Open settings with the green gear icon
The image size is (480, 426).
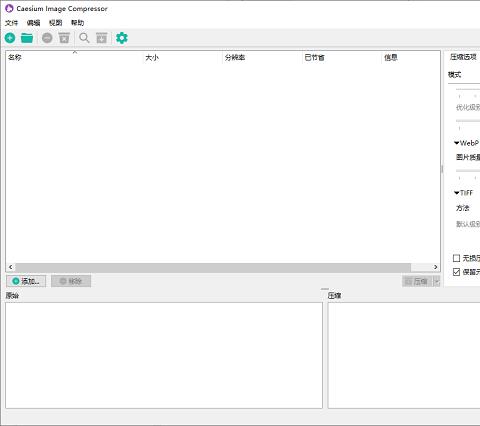click(122, 38)
